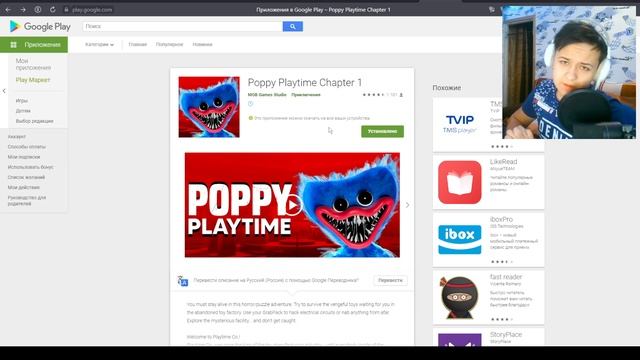Collapse the sidebar with the left chevron

tap(4, 91)
